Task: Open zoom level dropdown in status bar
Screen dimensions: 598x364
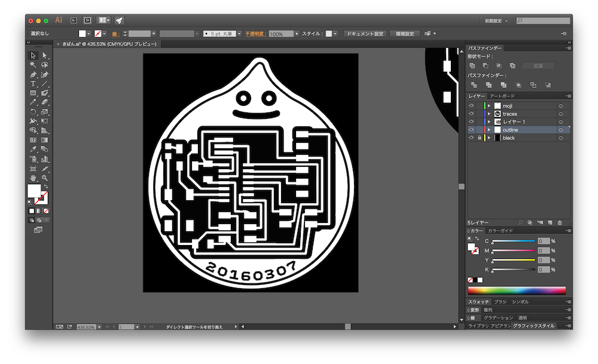Action: click(x=99, y=327)
